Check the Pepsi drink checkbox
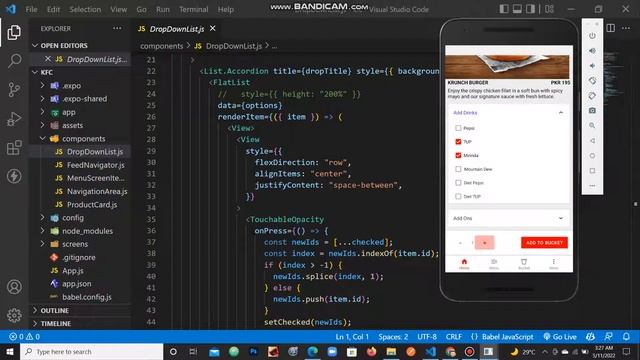Image resolution: width=640 pixels, height=360 pixels. [x=458, y=128]
